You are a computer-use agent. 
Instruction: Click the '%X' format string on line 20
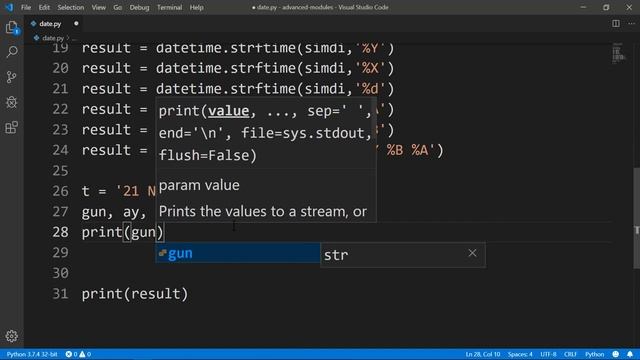[x=370, y=68]
